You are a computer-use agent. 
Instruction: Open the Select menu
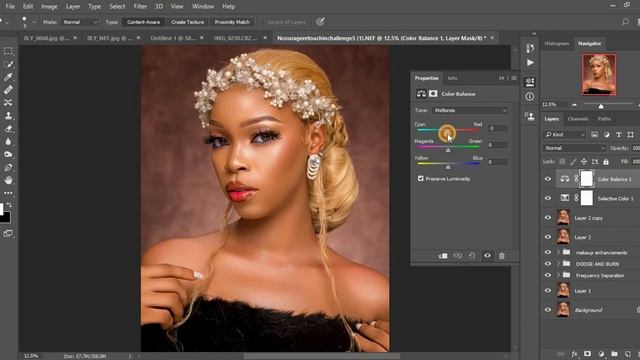coord(117,7)
